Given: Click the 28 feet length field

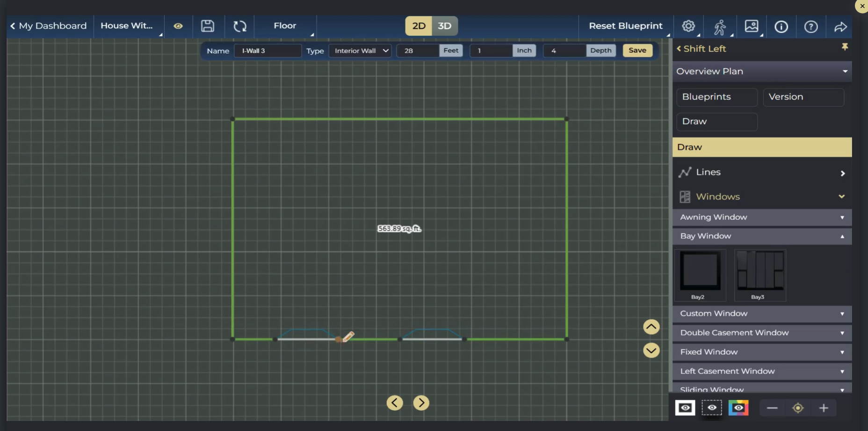Looking at the screenshot, I should (418, 50).
